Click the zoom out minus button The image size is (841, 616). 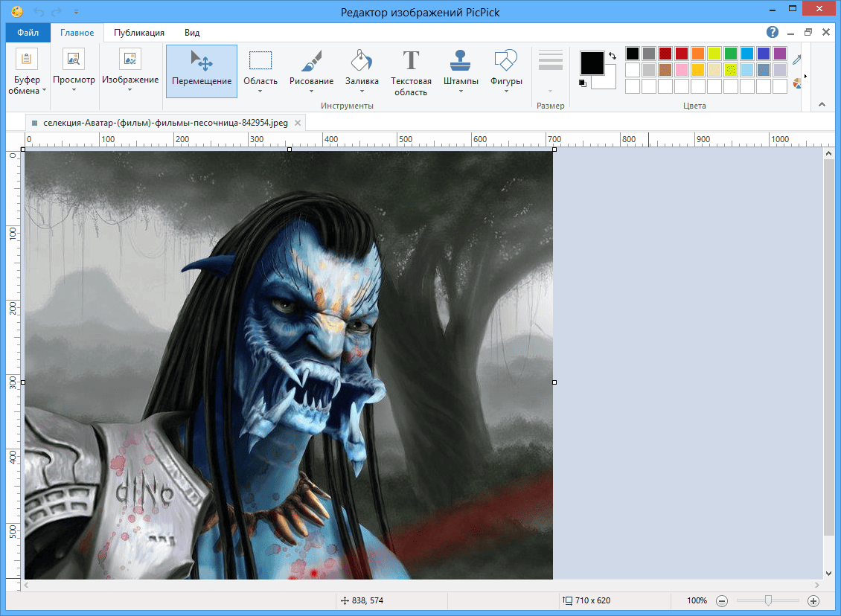[x=722, y=601]
